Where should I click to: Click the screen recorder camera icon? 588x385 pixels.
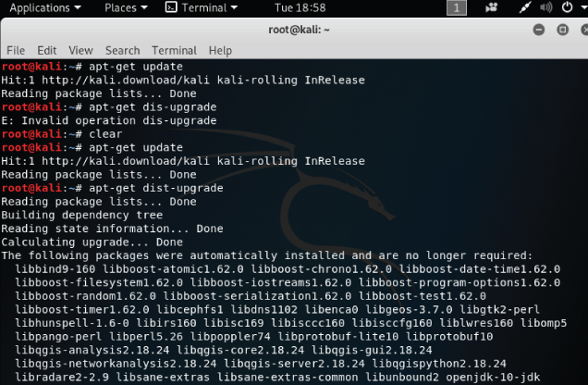click(491, 7)
